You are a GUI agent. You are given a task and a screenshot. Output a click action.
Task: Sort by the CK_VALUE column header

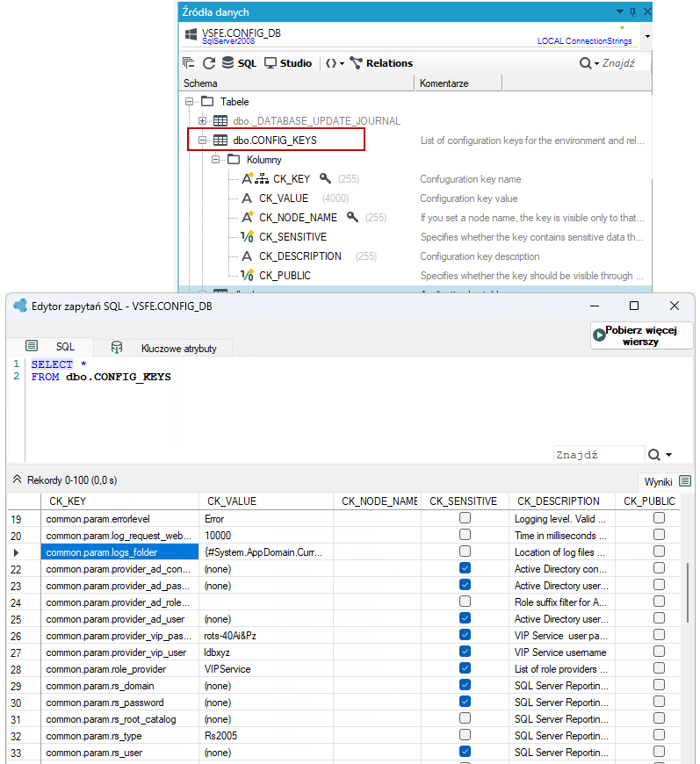266,501
